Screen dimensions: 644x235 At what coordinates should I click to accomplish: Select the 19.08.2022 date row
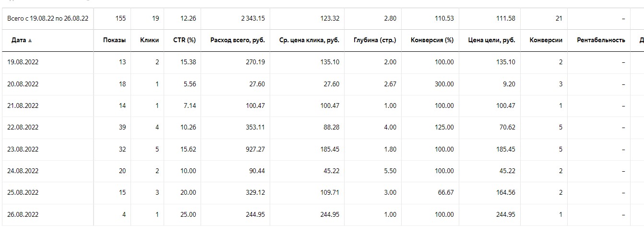(x=23, y=62)
